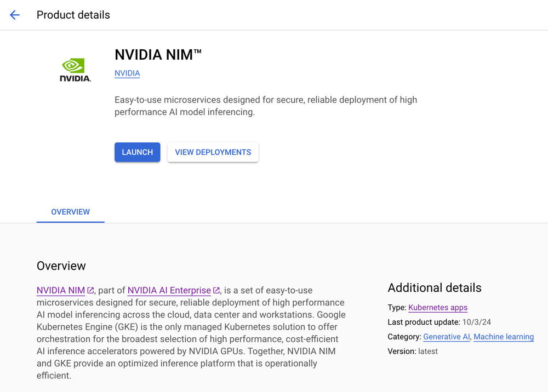Click external-link icon beside NVIDIA NIM link
548x392 pixels.
(90, 291)
